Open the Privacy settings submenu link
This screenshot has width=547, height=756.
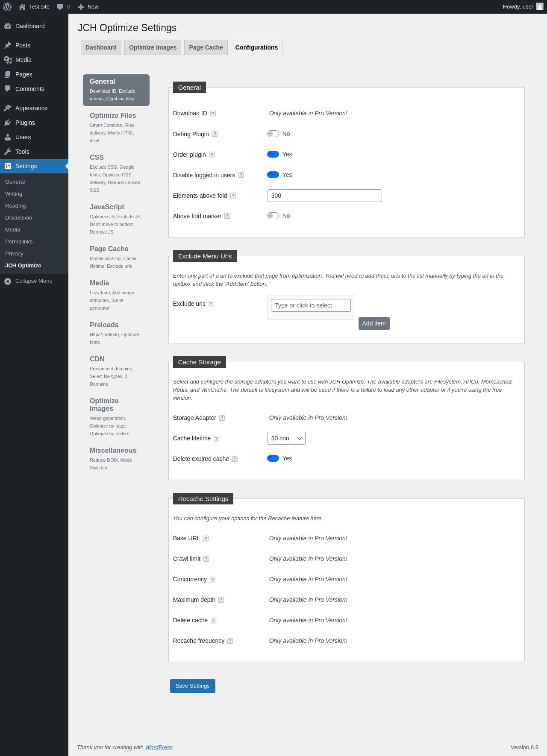[x=14, y=254]
